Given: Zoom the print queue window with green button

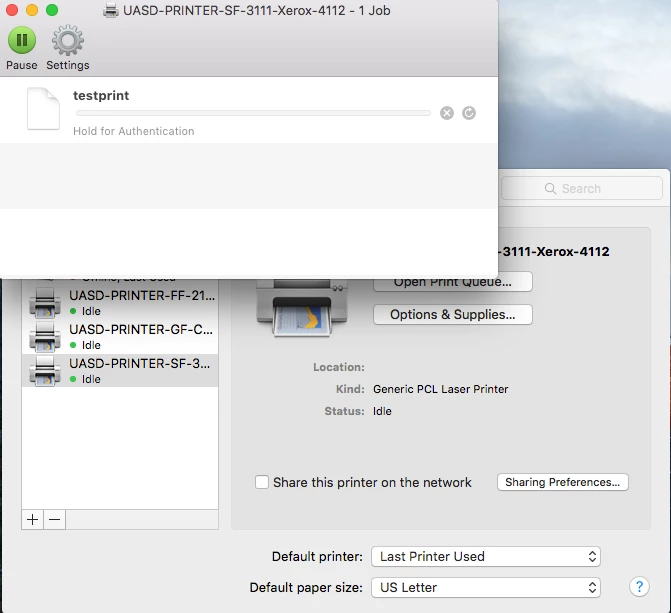Looking at the screenshot, I should point(52,10).
